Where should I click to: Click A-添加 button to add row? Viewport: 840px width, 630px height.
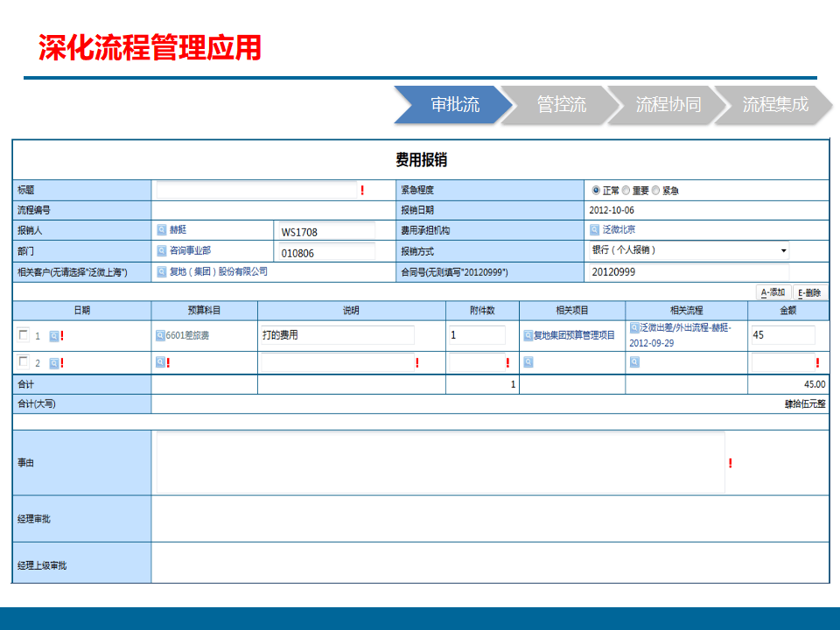[x=773, y=292]
